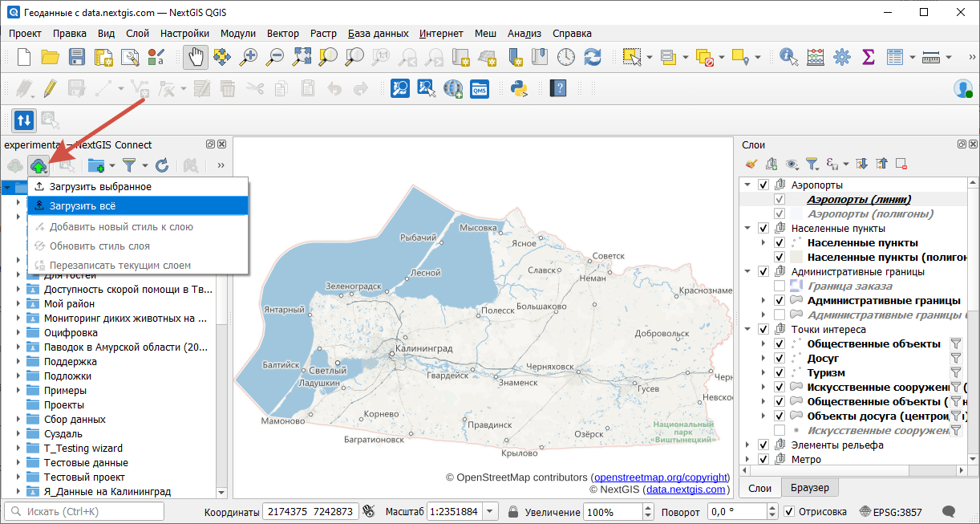Toggle the Элементы рельефа group checkbox
Screen dimensions: 980x524
pyautogui.click(x=763, y=445)
